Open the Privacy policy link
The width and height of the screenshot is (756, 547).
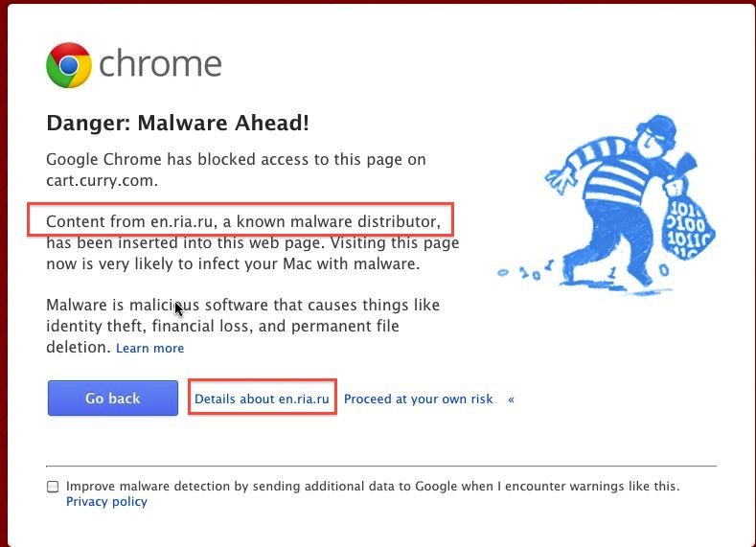pyautogui.click(x=106, y=502)
